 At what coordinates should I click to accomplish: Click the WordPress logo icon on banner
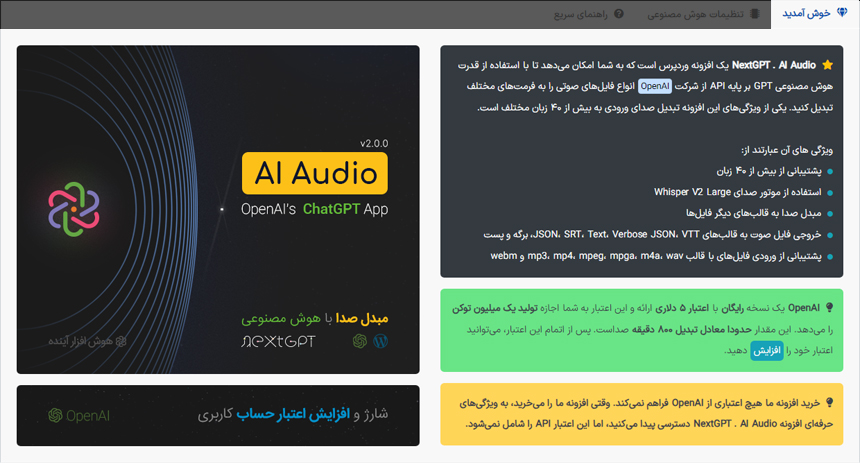(381, 341)
